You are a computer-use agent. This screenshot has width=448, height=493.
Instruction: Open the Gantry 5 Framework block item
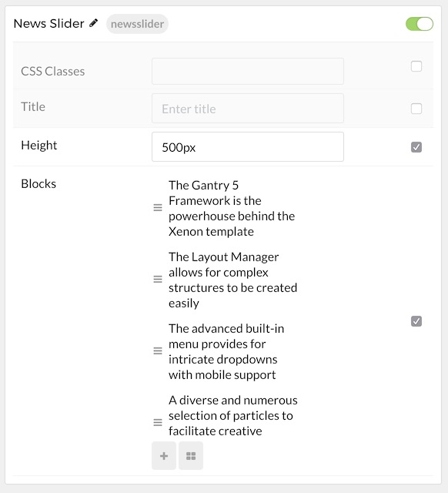pos(232,208)
